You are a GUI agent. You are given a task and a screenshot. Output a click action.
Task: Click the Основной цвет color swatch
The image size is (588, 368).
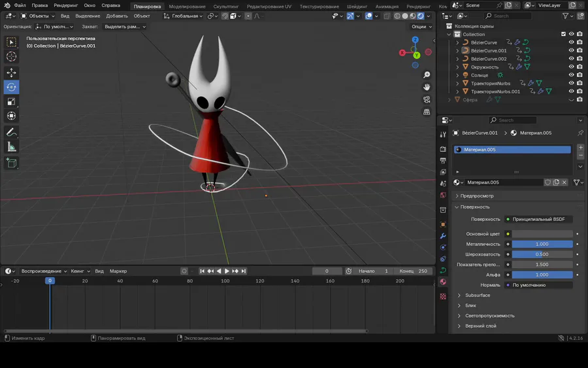[542, 234]
